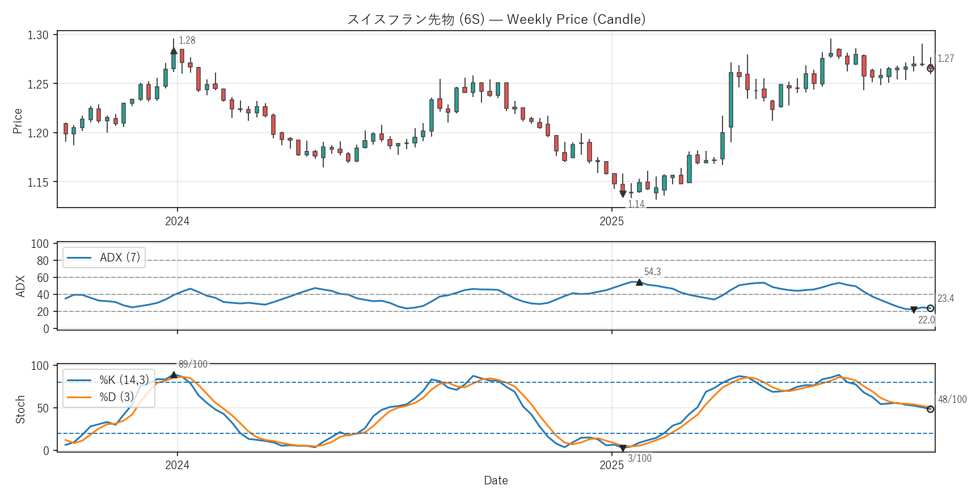Click the 2025 tick label under price chart
980x498 pixels.
click(x=611, y=222)
